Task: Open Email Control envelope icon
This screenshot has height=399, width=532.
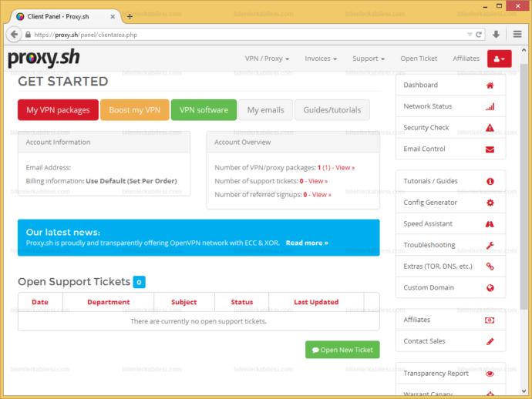Action: [x=490, y=149]
